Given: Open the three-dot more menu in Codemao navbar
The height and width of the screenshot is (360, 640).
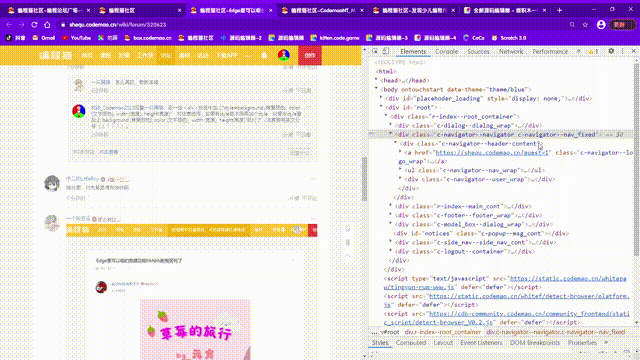Looking at the screenshot, I should (x=248, y=55).
